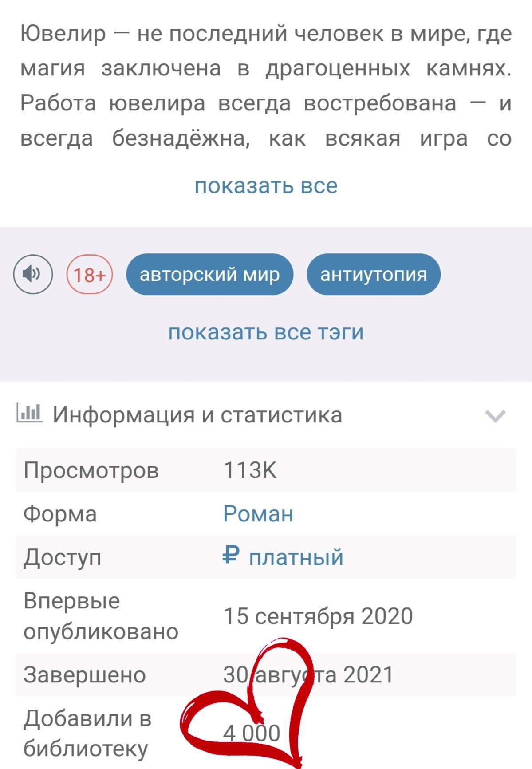The height and width of the screenshot is (769, 532).
Task: Click the Информация и статистика heading
Action: 197,415
